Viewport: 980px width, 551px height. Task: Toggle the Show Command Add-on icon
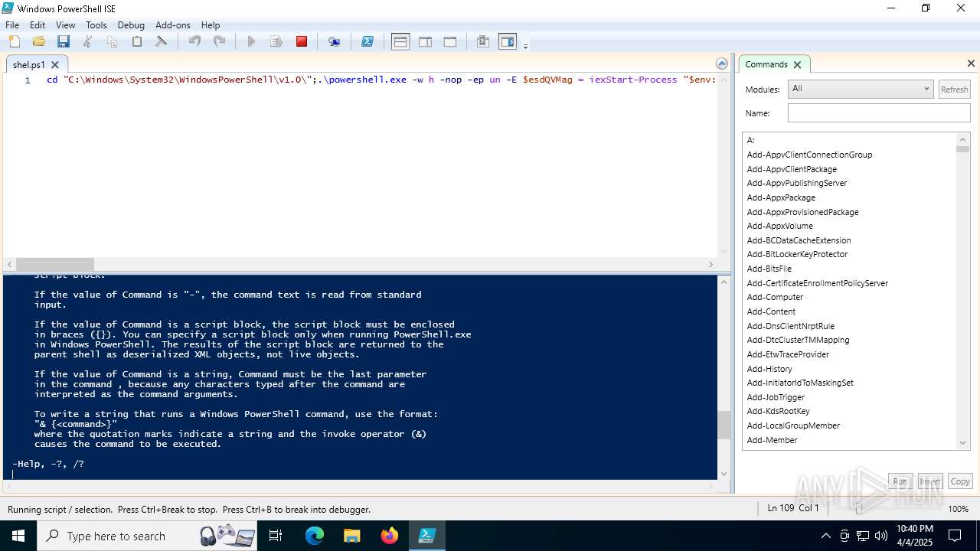[x=508, y=41]
